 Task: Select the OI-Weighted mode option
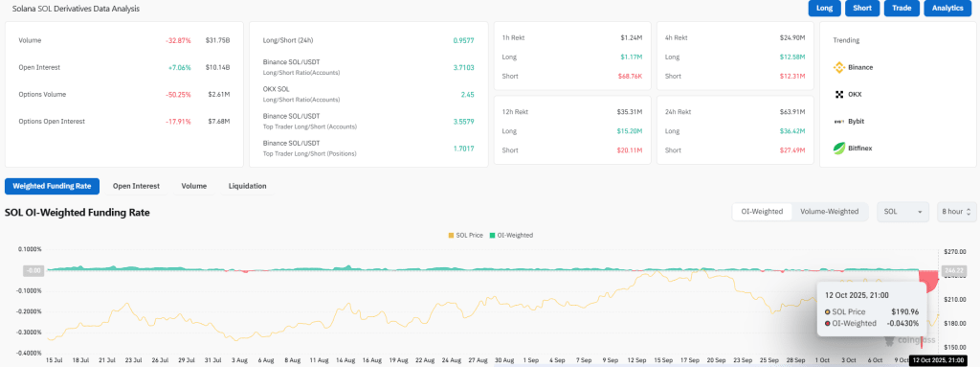coord(762,212)
